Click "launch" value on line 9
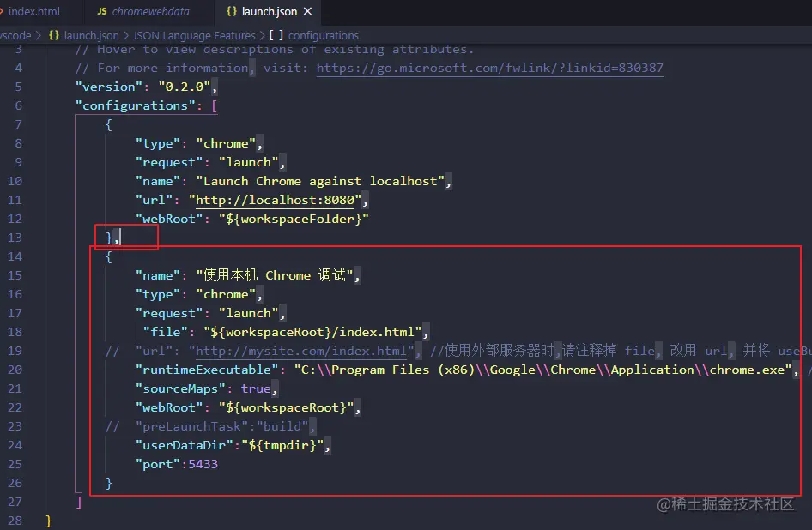812x530 pixels. pos(249,162)
